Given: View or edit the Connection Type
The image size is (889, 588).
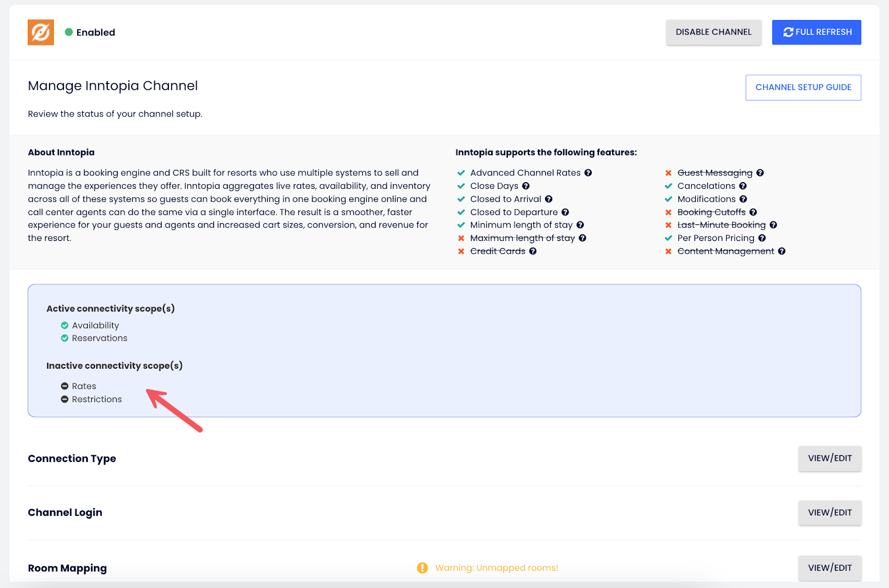Looking at the screenshot, I should pyautogui.click(x=830, y=458).
